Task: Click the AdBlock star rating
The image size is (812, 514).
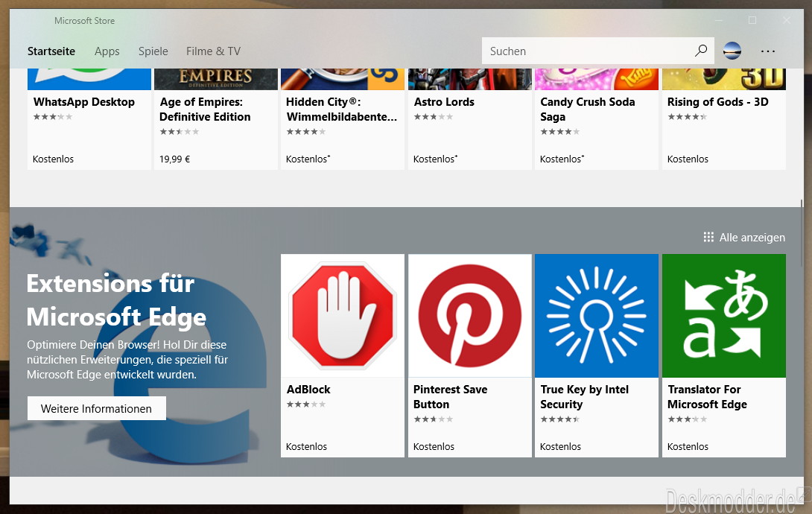Action: point(306,404)
